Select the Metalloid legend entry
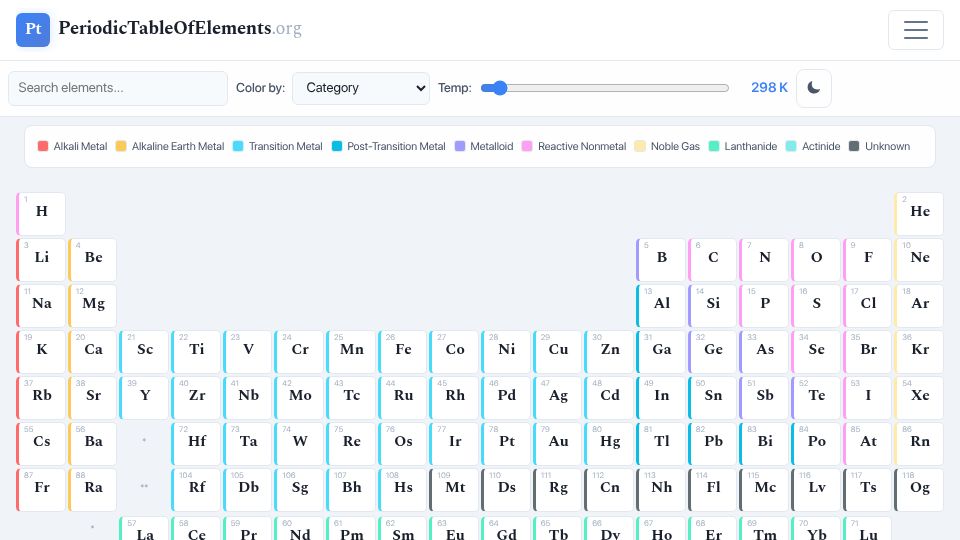This screenshot has width=960, height=540. tap(484, 146)
